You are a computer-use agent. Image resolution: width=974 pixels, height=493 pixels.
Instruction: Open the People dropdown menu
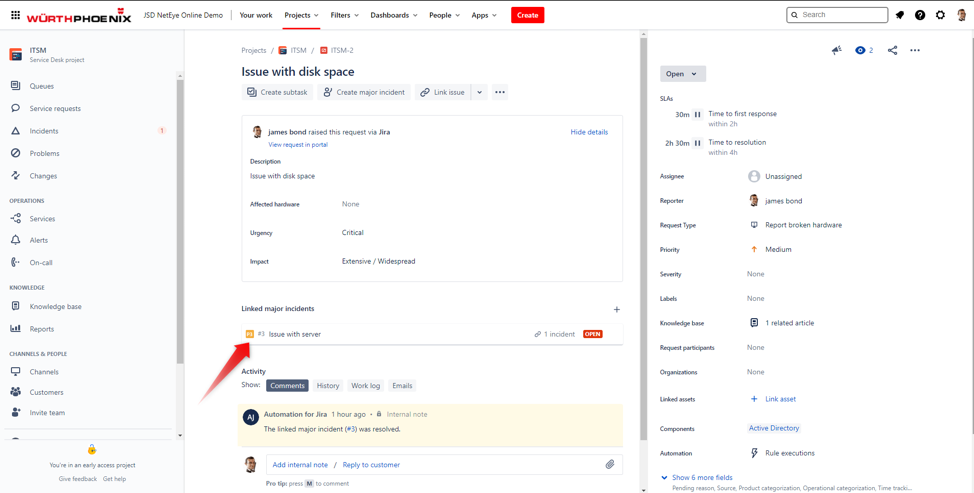(444, 15)
